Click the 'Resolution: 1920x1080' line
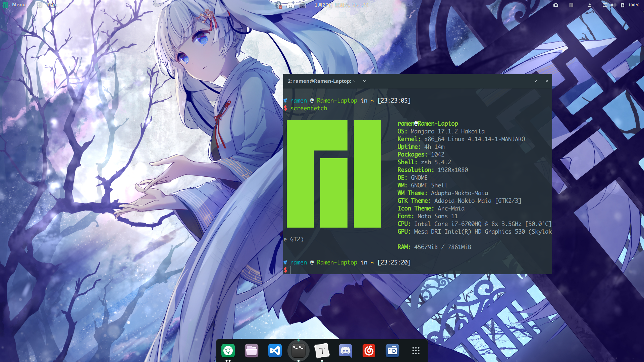 (x=433, y=170)
